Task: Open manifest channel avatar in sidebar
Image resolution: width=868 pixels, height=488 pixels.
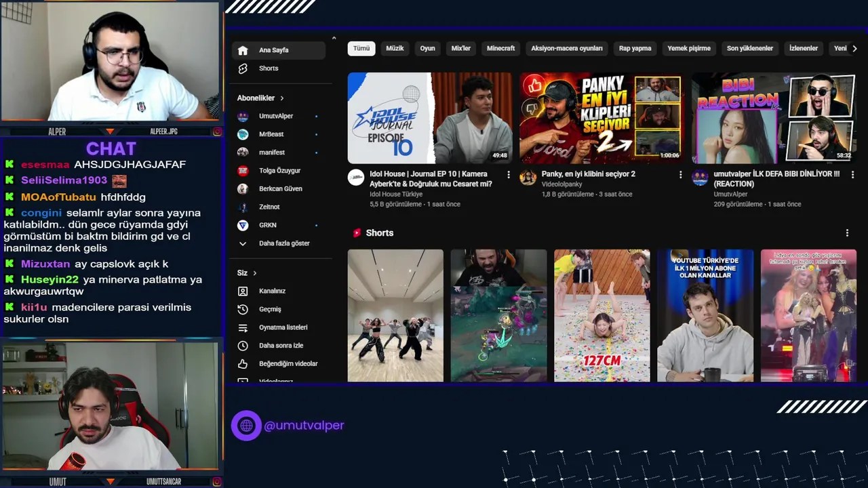Action: [x=243, y=152]
